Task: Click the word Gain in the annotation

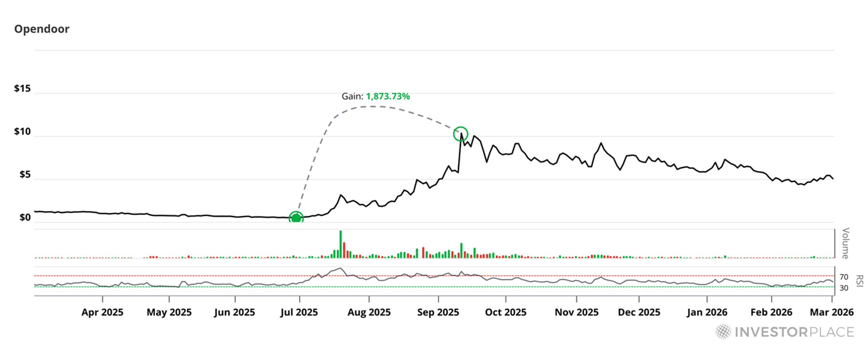Action: point(352,96)
